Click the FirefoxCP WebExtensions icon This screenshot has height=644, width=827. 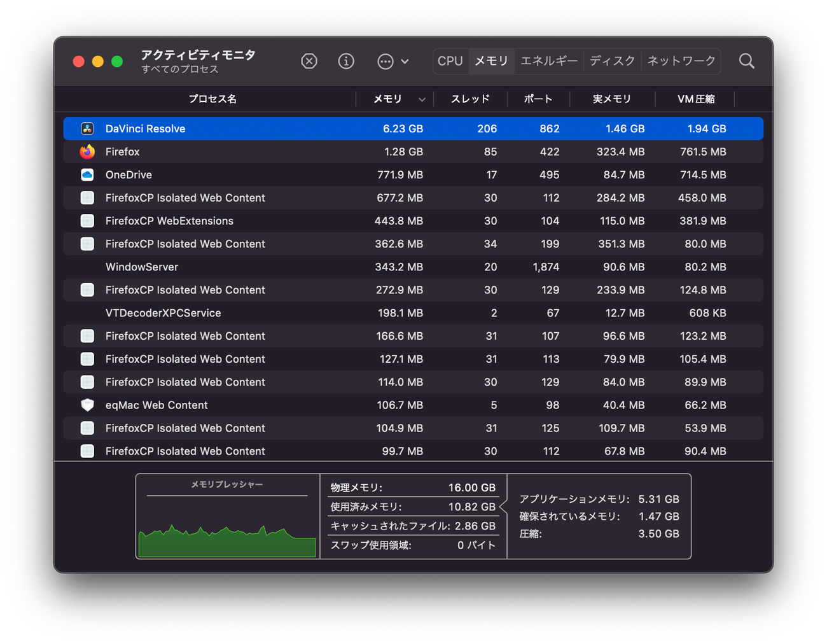pyautogui.click(x=87, y=221)
